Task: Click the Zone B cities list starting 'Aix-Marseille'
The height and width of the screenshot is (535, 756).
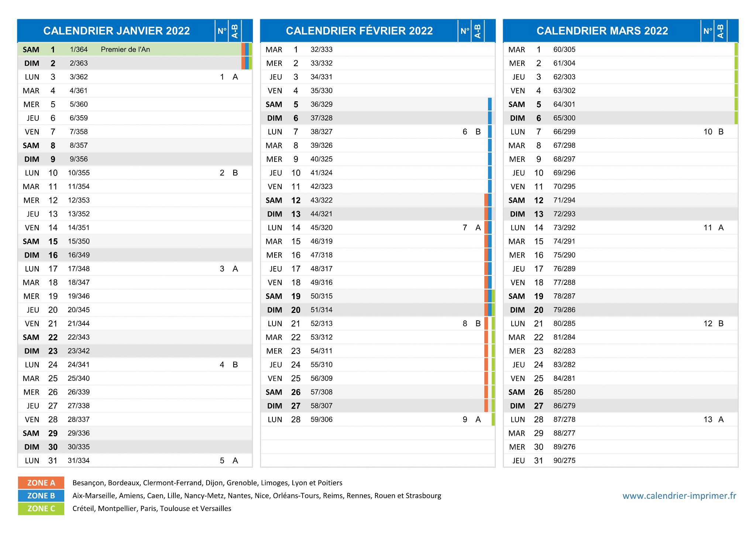Action: 257,495
